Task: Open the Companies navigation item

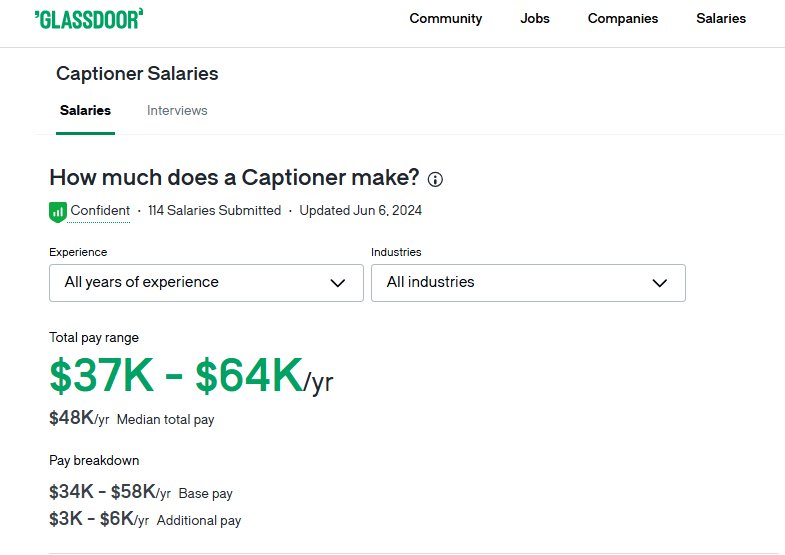Action: 623,19
